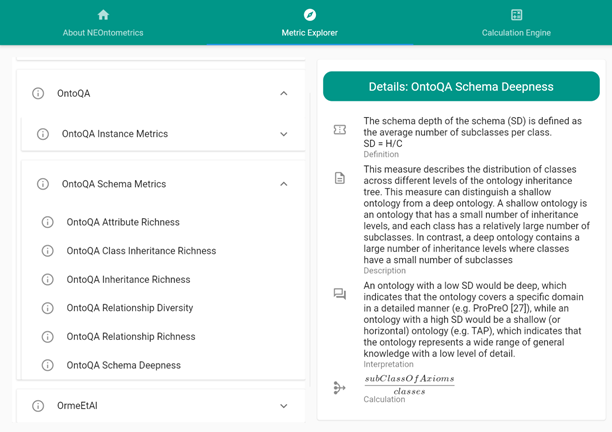
Task: Click the Calculation Engine calculator icon
Action: click(516, 15)
